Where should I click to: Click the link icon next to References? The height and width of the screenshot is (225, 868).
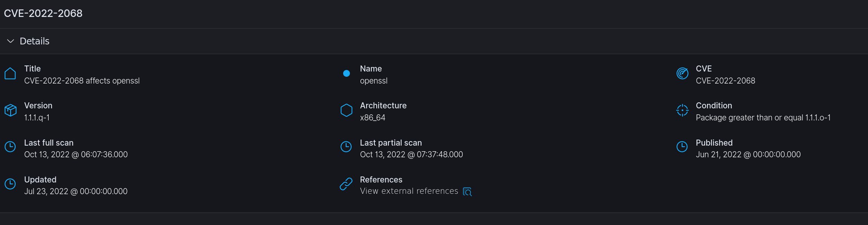pyautogui.click(x=346, y=184)
